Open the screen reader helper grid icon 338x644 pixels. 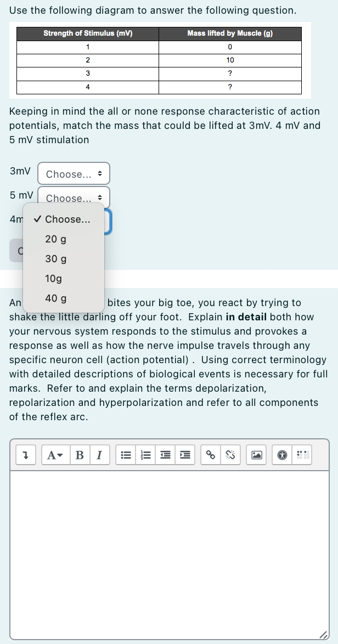[302, 454]
